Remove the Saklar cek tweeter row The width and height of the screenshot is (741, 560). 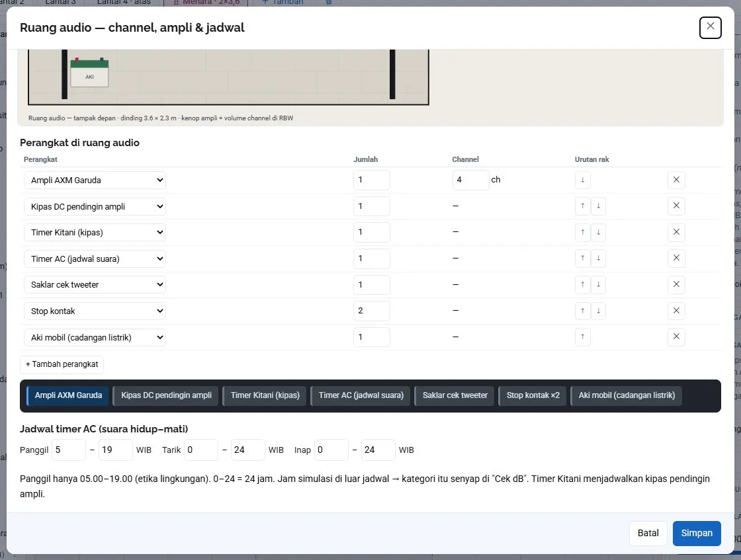pos(676,285)
